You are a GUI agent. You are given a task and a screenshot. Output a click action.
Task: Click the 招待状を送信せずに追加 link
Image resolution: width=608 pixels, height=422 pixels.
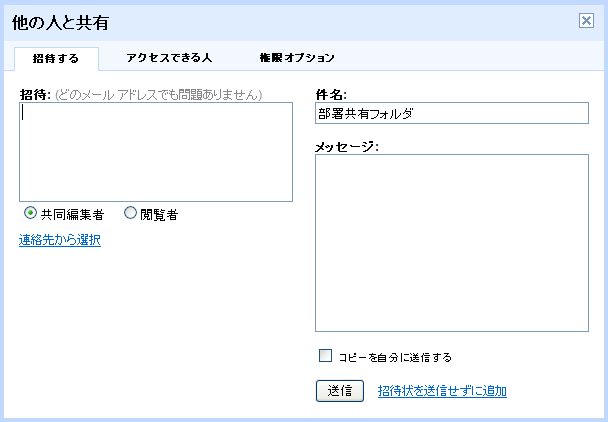pyautogui.click(x=442, y=391)
